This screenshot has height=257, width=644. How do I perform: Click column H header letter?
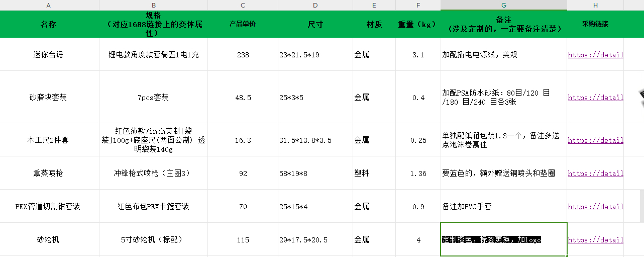pos(595,5)
